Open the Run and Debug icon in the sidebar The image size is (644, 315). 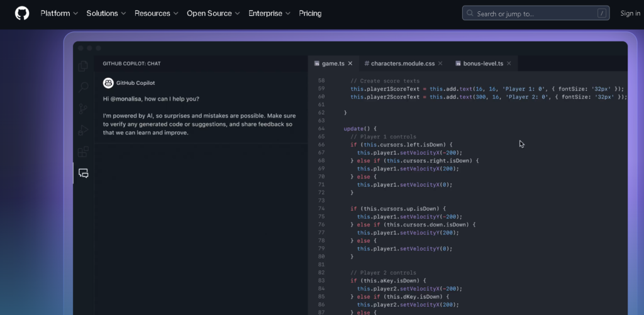click(84, 131)
